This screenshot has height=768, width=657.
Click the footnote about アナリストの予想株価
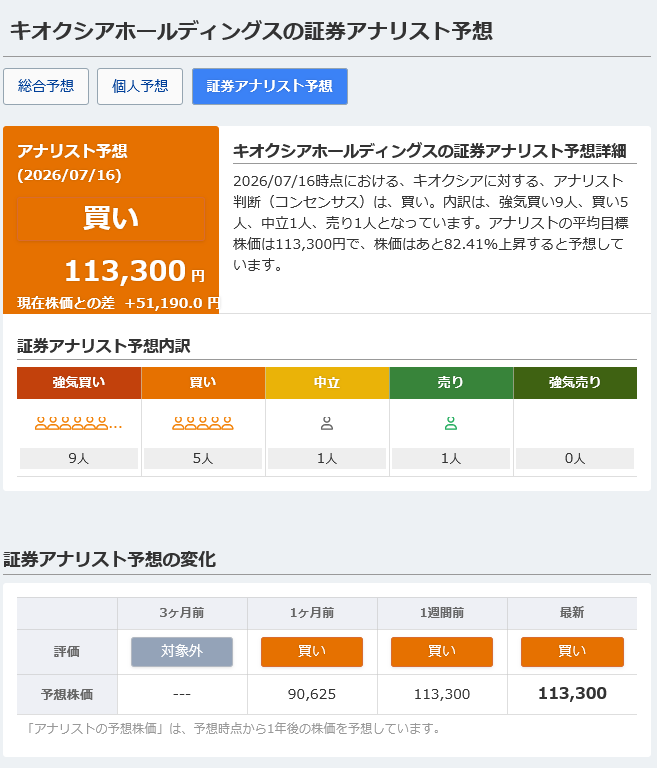pyautogui.click(x=233, y=729)
